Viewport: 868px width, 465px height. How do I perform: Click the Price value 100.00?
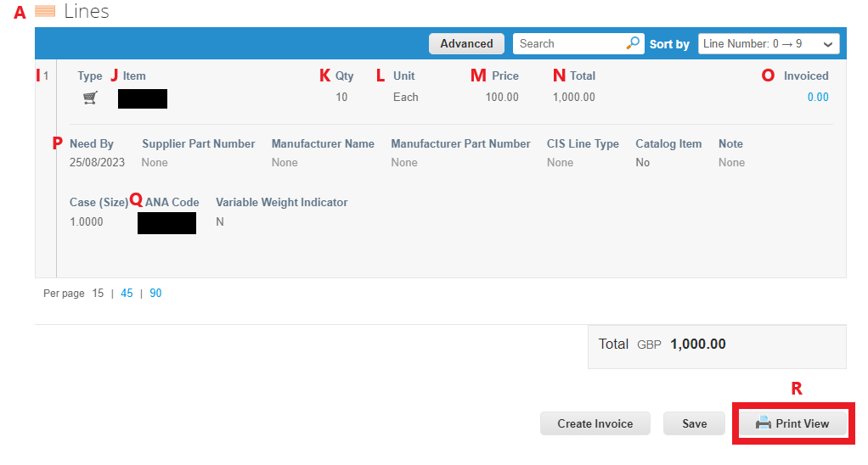click(x=502, y=98)
